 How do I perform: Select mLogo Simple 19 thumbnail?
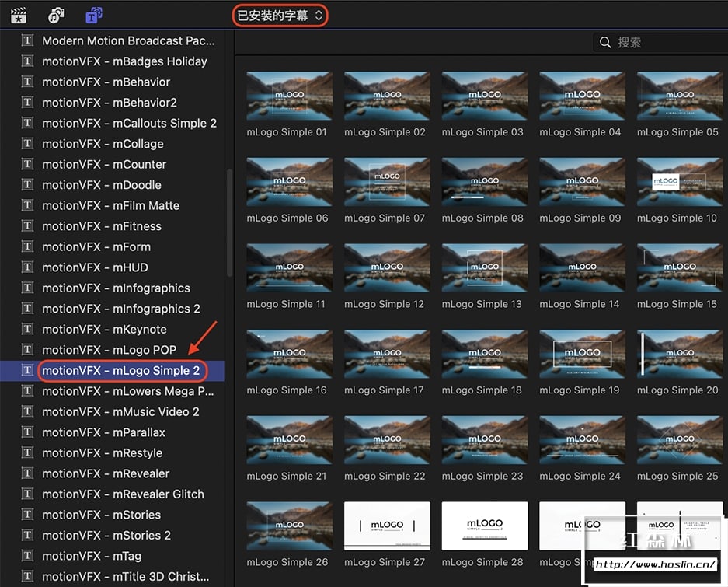click(x=582, y=354)
